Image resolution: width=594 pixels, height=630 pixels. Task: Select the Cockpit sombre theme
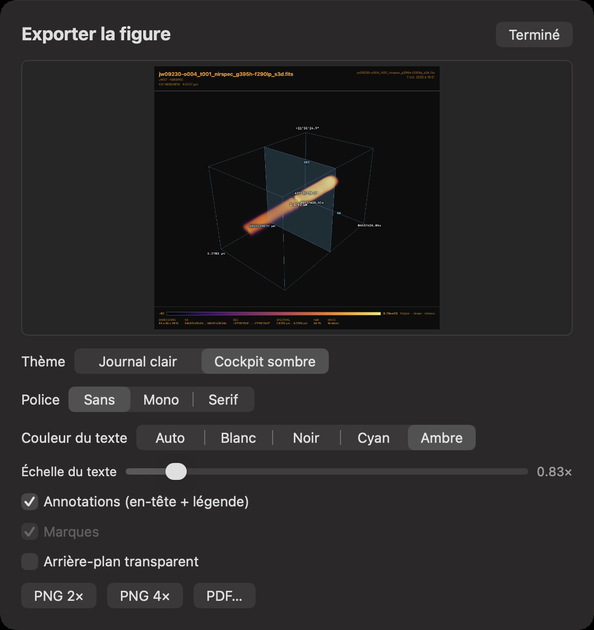(265, 361)
